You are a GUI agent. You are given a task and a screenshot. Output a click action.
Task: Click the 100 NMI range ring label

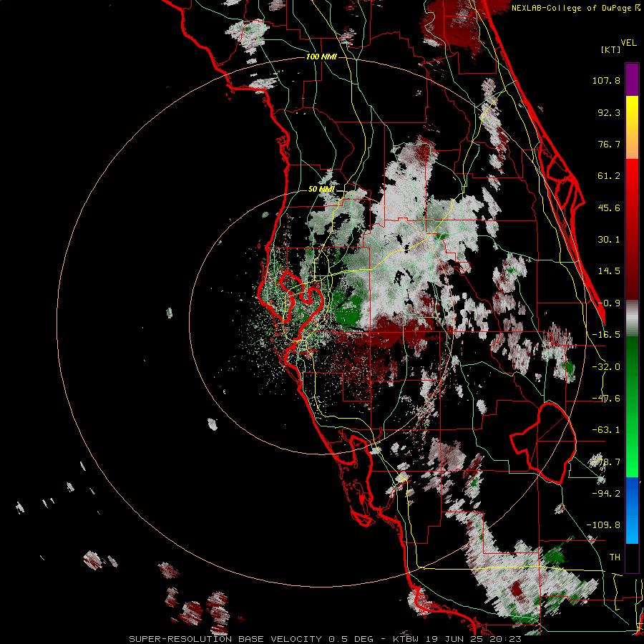click(321, 57)
